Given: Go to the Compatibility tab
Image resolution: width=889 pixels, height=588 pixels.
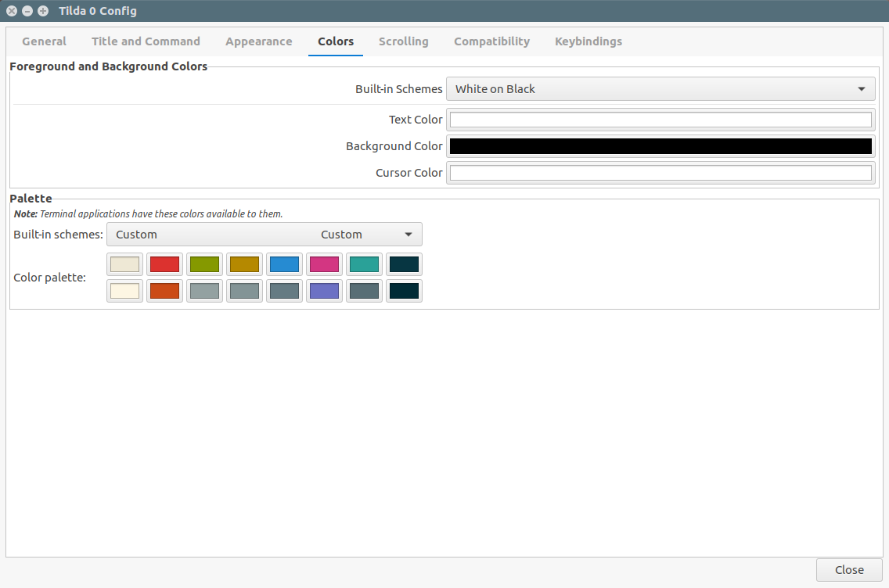Looking at the screenshot, I should coord(491,41).
